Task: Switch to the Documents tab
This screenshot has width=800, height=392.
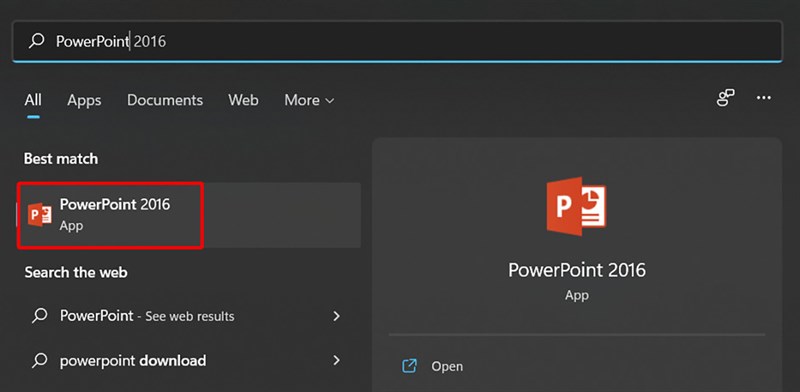Action: [x=165, y=100]
